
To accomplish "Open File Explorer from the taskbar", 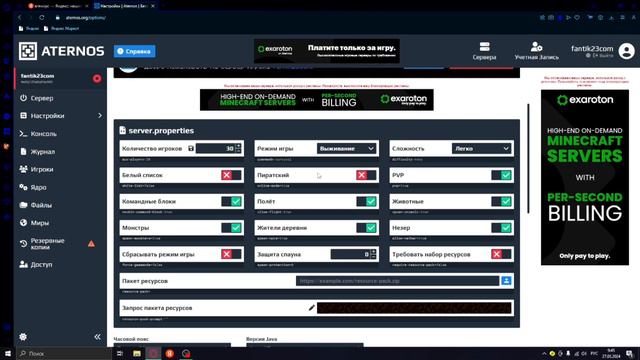I will 137,353.
